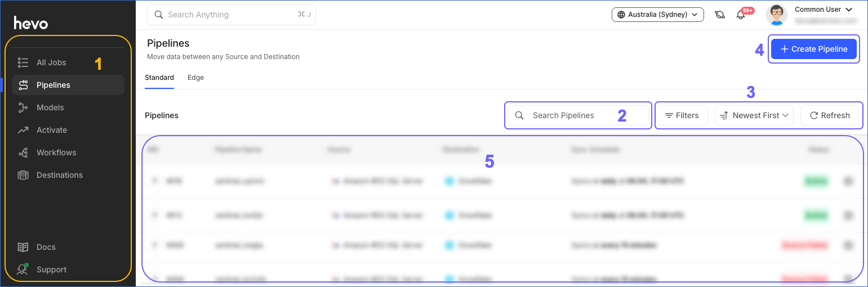The image size is (868, 287).
Task: Open the Filters button
Action: pyautogui.click(x=682, y=115)
